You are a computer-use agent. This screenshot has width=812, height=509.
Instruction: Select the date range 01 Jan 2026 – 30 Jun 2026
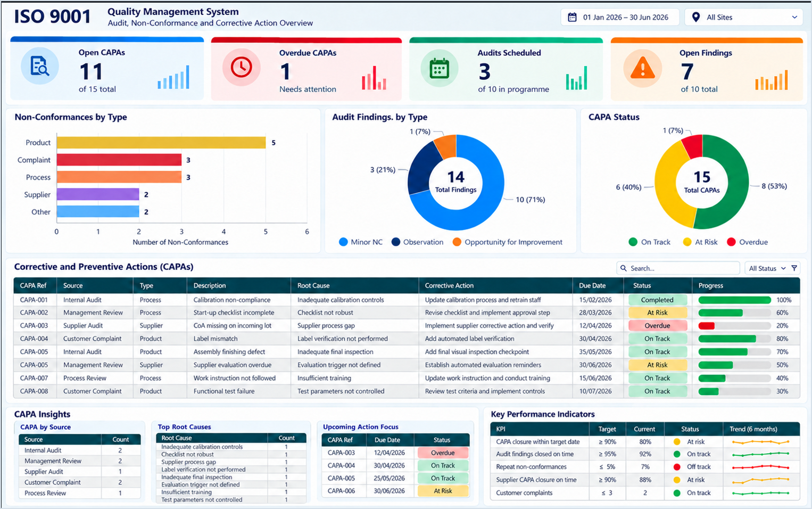coord(620,17)
